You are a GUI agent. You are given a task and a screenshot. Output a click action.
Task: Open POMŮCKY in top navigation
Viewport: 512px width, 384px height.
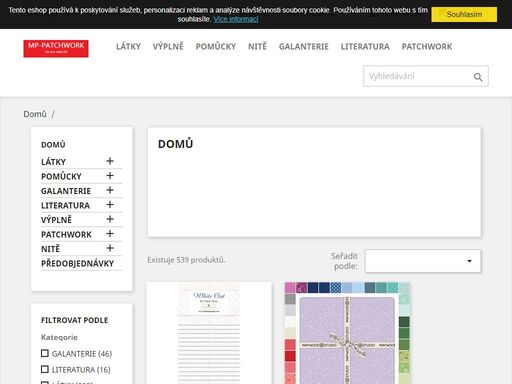coord(216,47)
